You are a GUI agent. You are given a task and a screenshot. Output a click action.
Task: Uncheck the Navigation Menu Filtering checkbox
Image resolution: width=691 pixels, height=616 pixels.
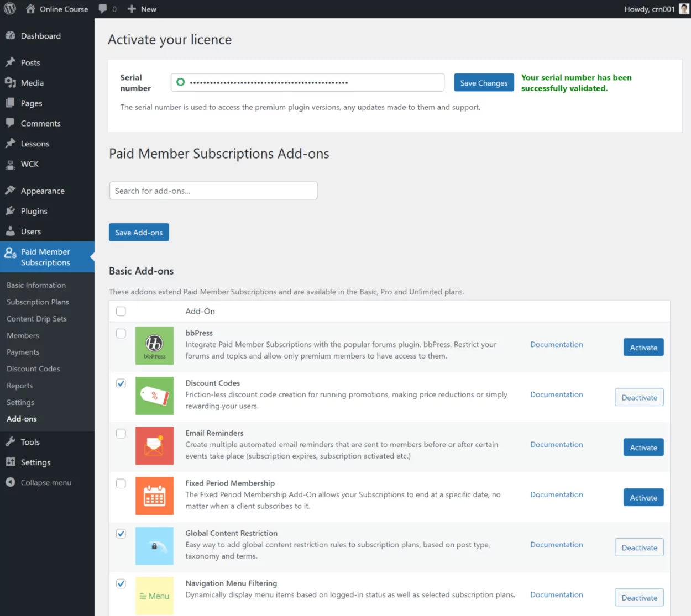tap(121, 583)
